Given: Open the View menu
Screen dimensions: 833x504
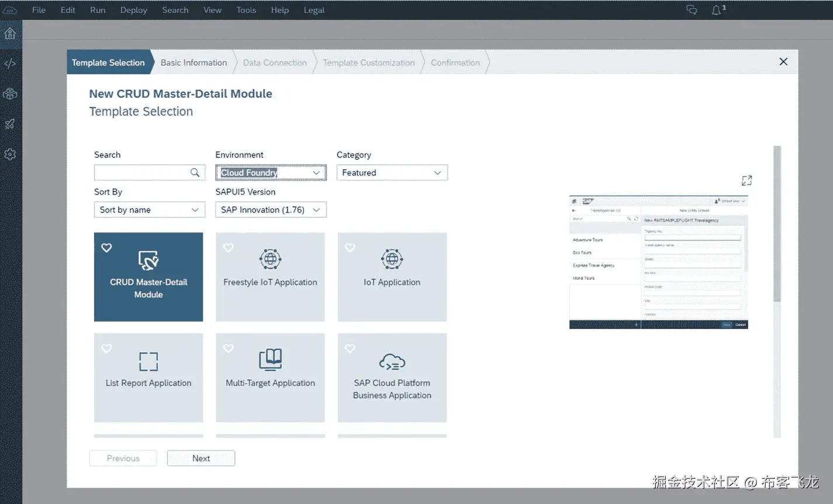Looking at the screenshot, I should pyautogui.click(x=212, y=10).
